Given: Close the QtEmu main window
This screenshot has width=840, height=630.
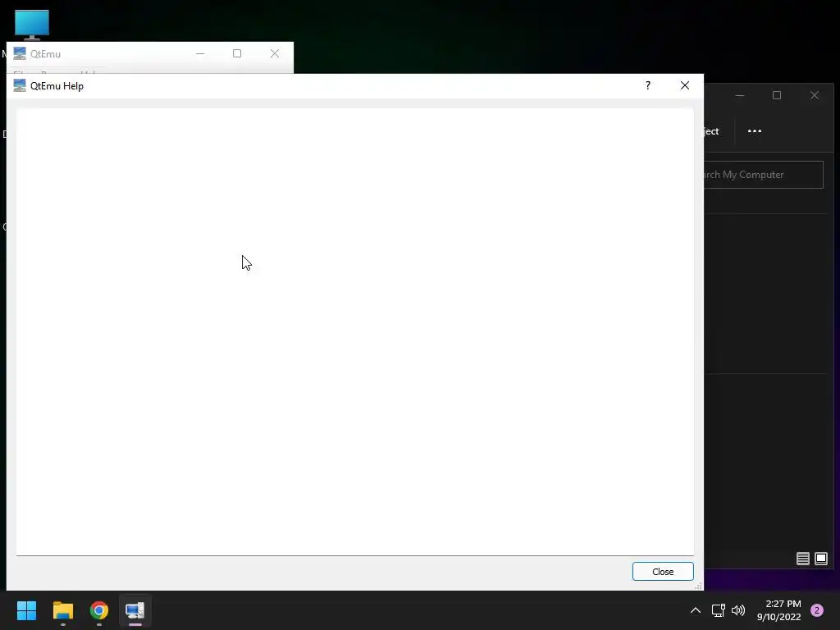Looking at the screenshot, I should tap(274, 53).
